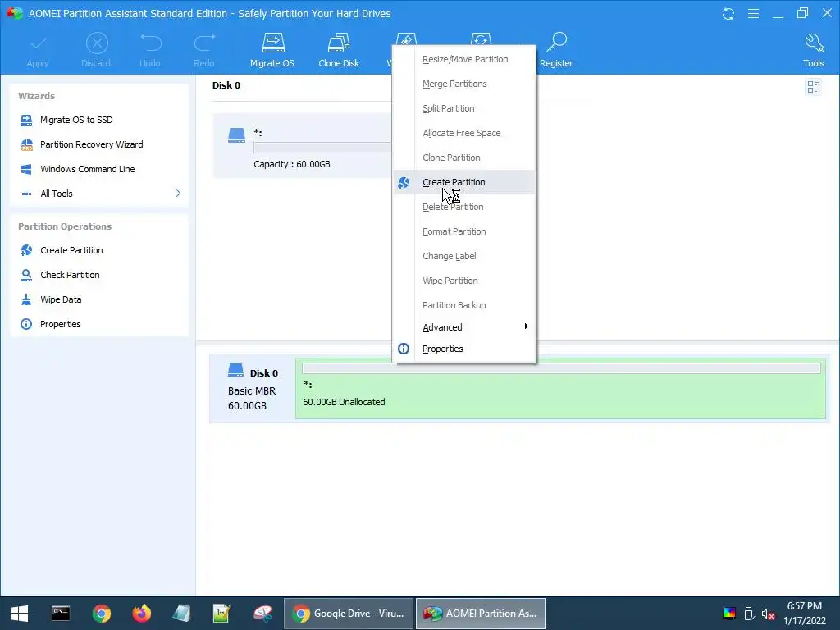Choose Clone Partition menu entry

click(x=464, y=157)
